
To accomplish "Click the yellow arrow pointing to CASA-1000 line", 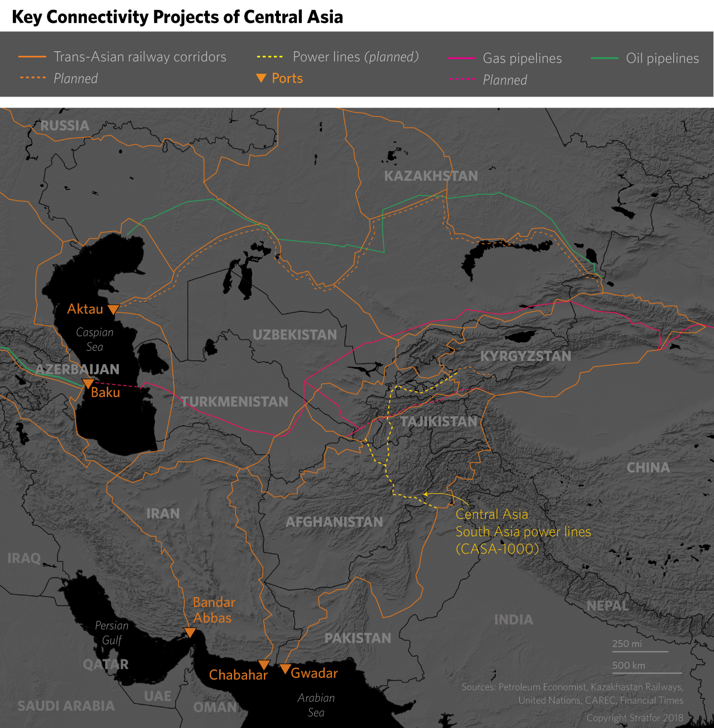I will [x=445, y=499].
